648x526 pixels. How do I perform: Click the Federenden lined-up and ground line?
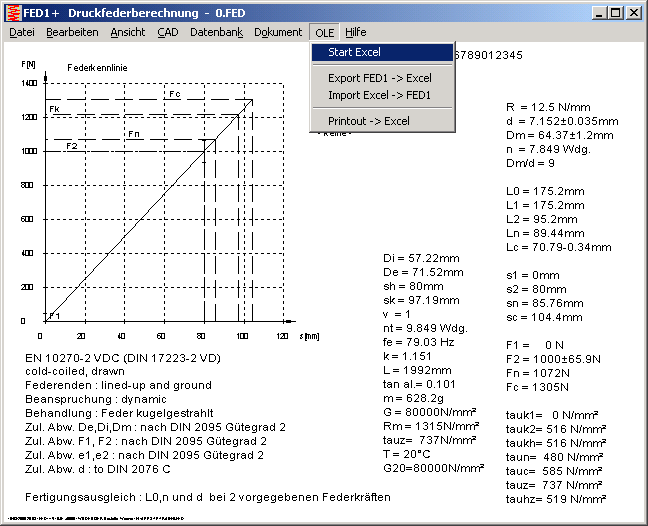(x=118, y=385)
